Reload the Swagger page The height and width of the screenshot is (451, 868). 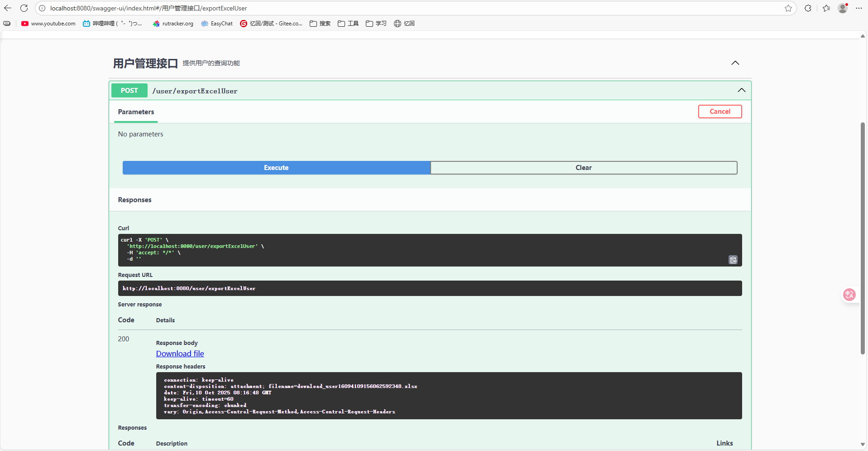(x=24, y=8)
